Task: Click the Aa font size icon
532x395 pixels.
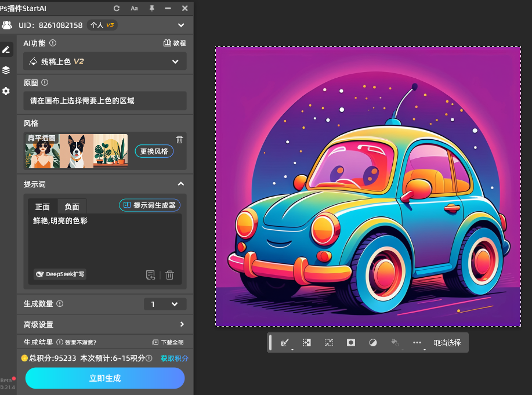Action: tap(134, 9)
